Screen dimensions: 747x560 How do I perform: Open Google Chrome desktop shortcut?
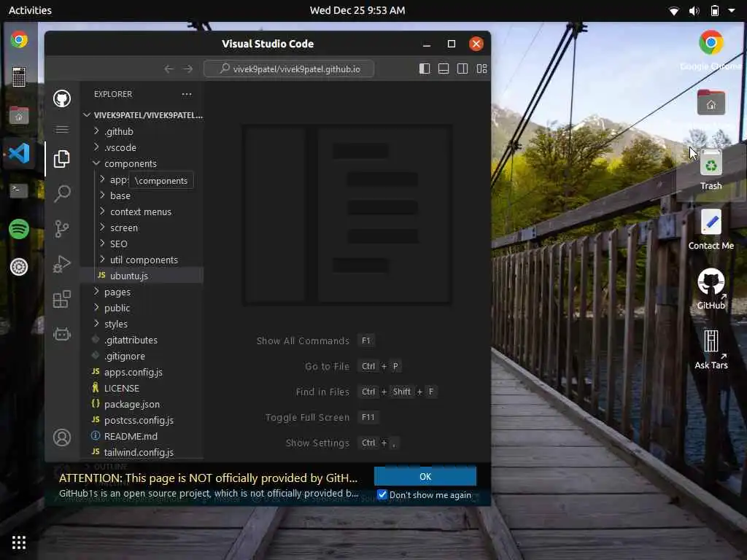click(711, 50)
